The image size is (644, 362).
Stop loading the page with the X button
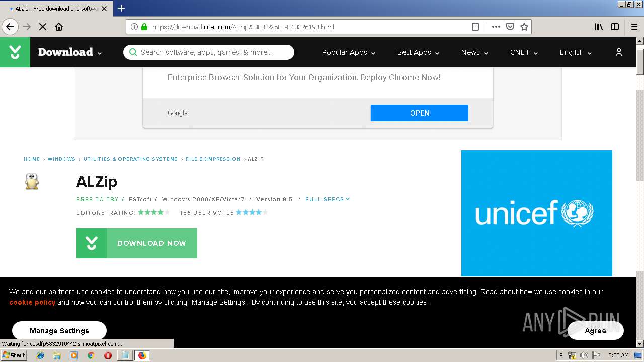click(x=43, y=27)
